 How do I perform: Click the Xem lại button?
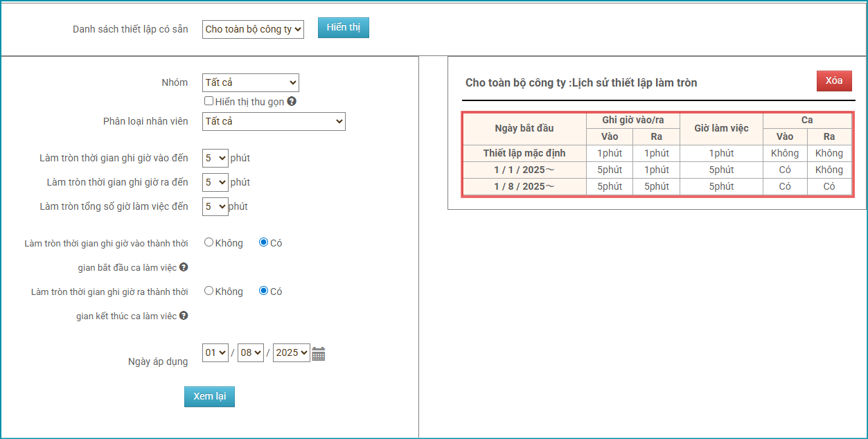(x=209, y=397)
